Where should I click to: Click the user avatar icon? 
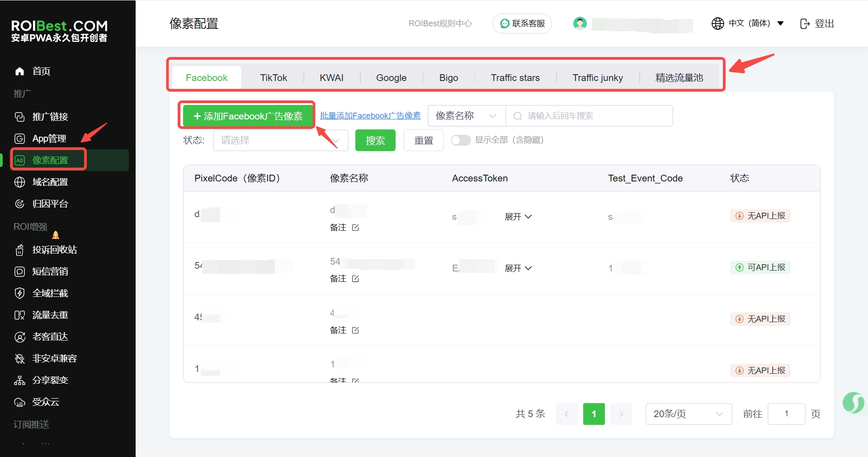[580, 23]
